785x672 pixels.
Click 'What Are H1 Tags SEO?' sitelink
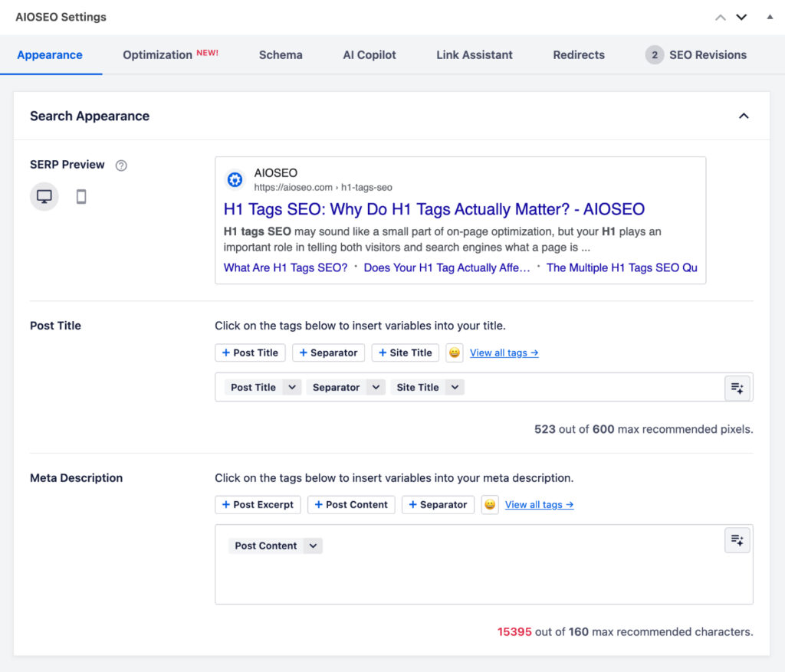pyautogui.click(x=285, y=267)
